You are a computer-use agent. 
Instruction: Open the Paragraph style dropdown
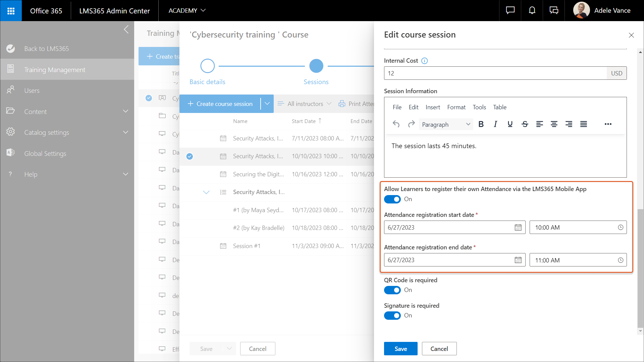(x=446, y=124)
